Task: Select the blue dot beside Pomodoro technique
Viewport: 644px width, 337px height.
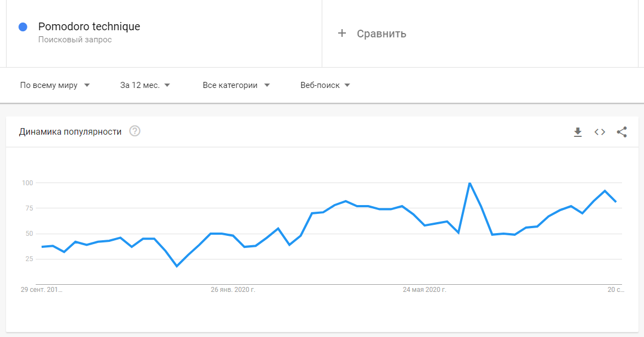Action: (23, 27)
